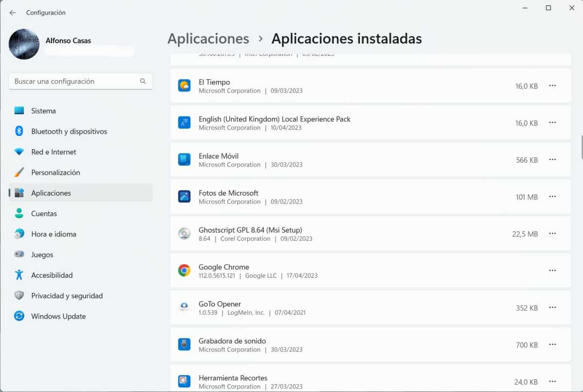583x392 pixels.
Task: Open more options for Grabadora de sonido
Action: (552, 344)
